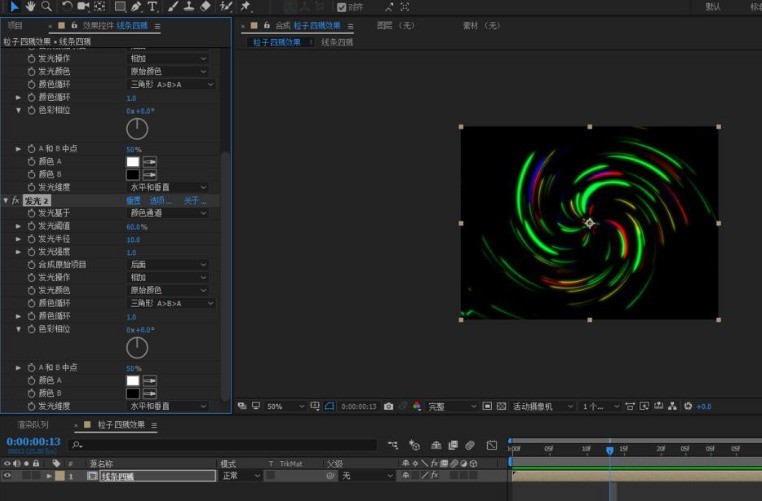This screenshot has height=501, width=762.
Task: Click the 0:00:00:13 timeline timecode
Action: pyautogui.click(x=34, y=441)
